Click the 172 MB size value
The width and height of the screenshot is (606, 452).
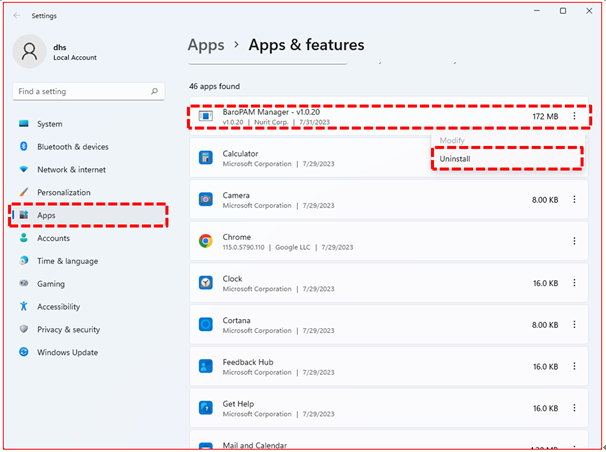(545, 116)
